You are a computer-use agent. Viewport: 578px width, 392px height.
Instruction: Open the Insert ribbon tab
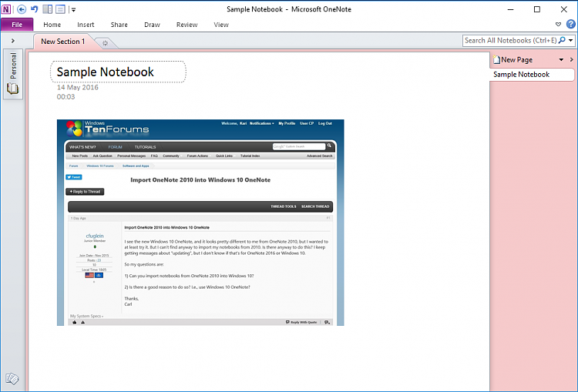[86, 25]
